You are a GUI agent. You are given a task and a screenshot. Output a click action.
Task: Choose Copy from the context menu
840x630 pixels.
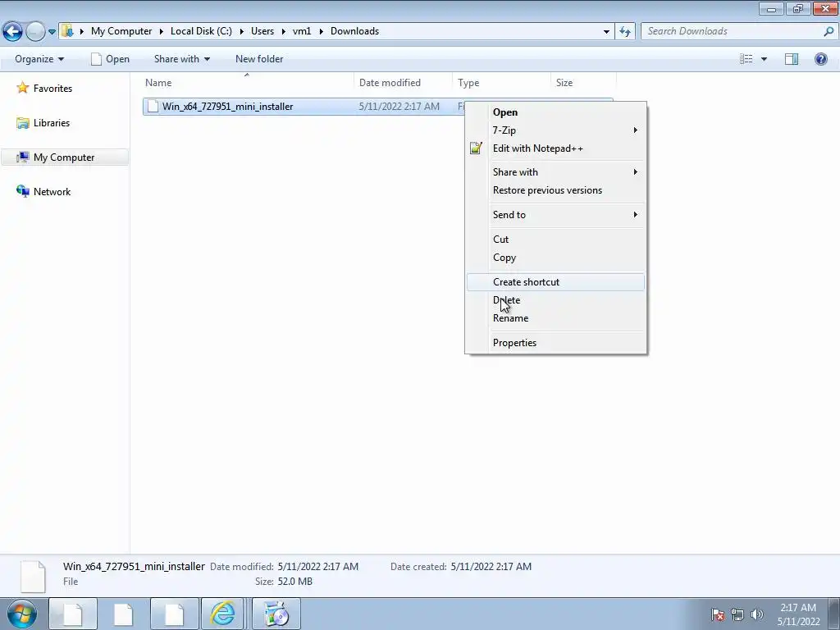click(555, 258)
